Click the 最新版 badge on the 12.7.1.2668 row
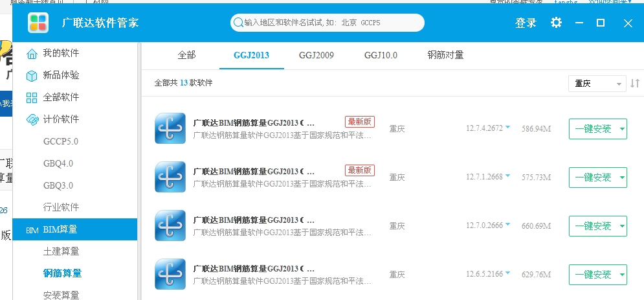The image size is (644, 300). click(x=360, y=170)
